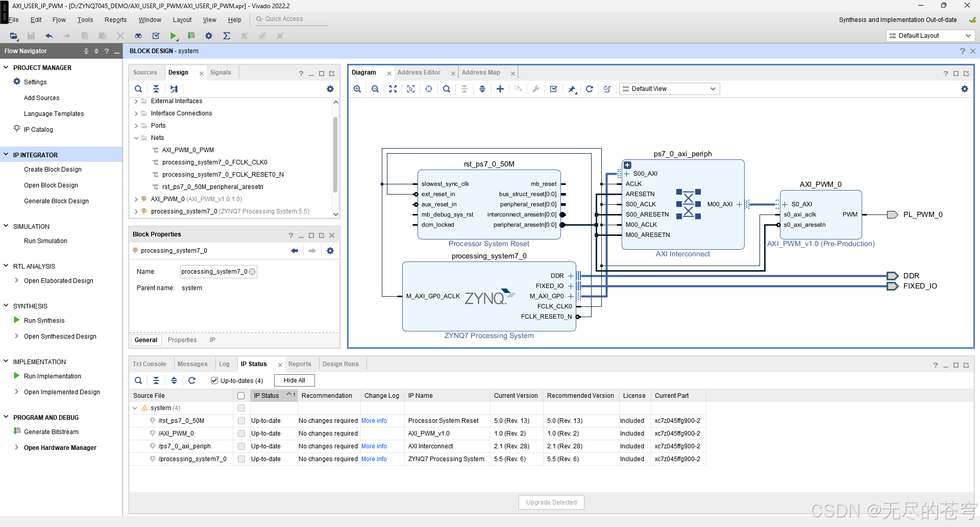Screen dimensions: 980x527
Task: Expand the Ports node in Design tree
Action: 136,126
